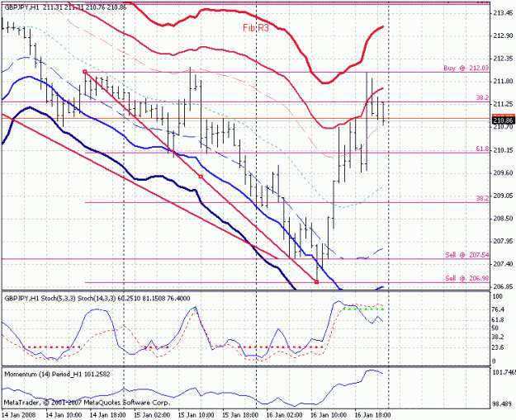This screenshot has height=420, width=516.
Task: Select the red trendline anchor on the Buy 212.03 line
Action: pos(85,72)
